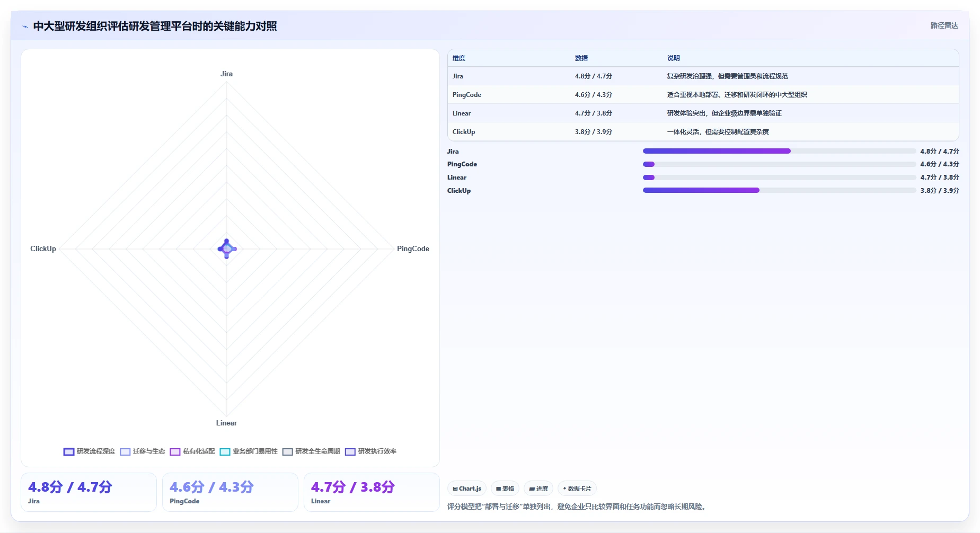Click the footnote about 部署与迁移
The height and width of the screenshot is (533, 980).
[x=578, y=507]
